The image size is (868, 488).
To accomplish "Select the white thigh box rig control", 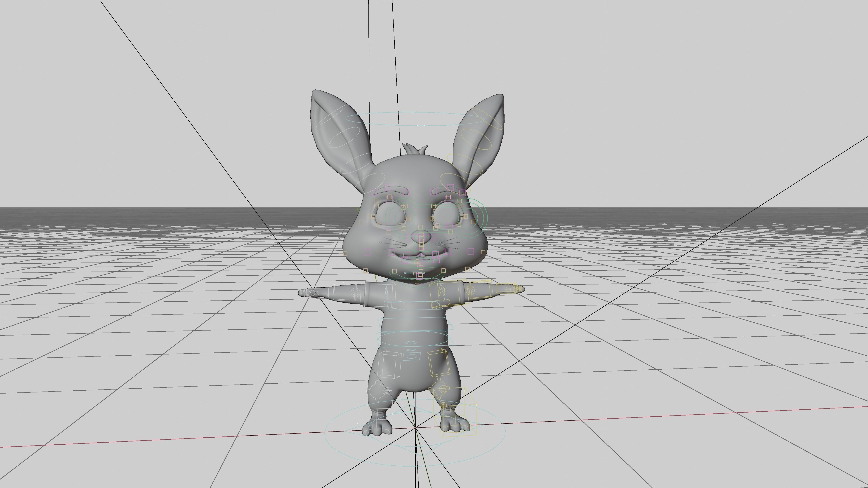I will click(389, 364).
